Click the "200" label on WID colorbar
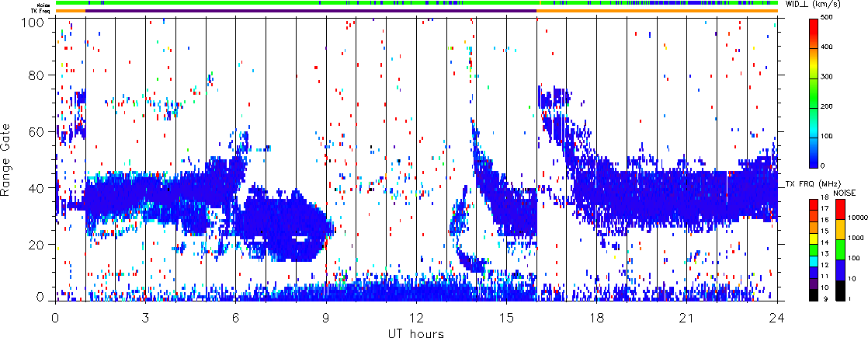 [825, 107]
